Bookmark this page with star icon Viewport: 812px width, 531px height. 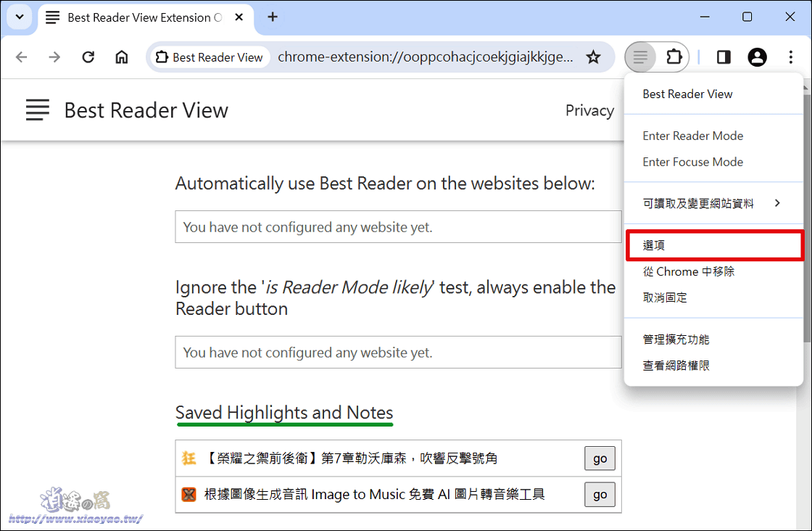point(594,57)
